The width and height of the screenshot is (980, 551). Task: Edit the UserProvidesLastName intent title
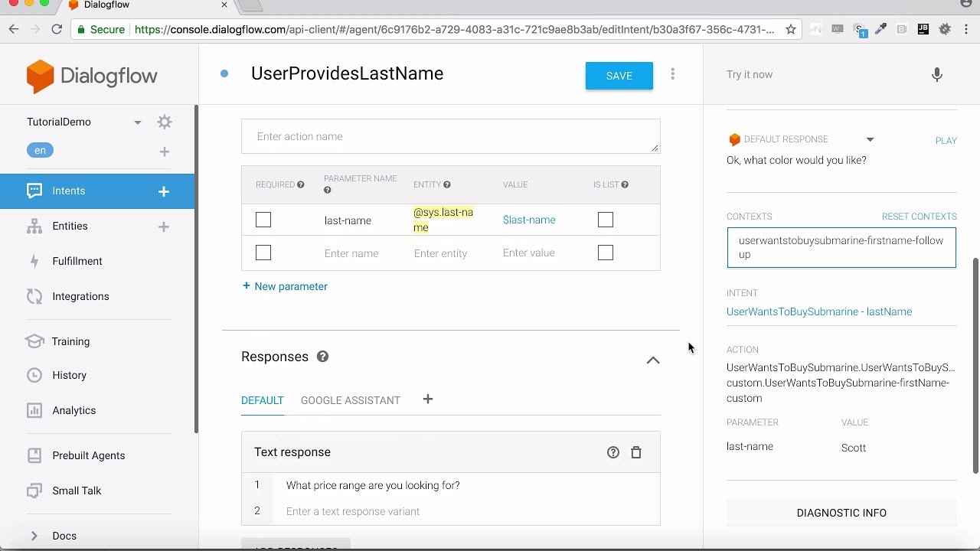click(347, 73)
